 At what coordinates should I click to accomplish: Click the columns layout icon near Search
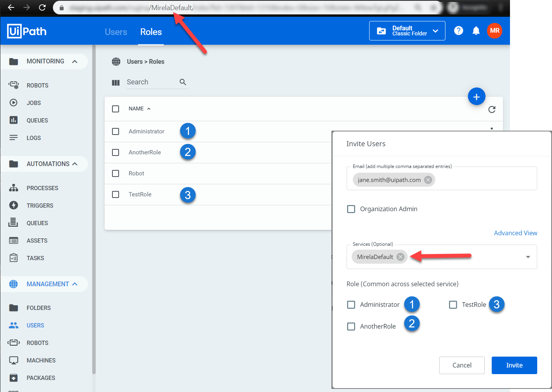[x=116, y=82]
